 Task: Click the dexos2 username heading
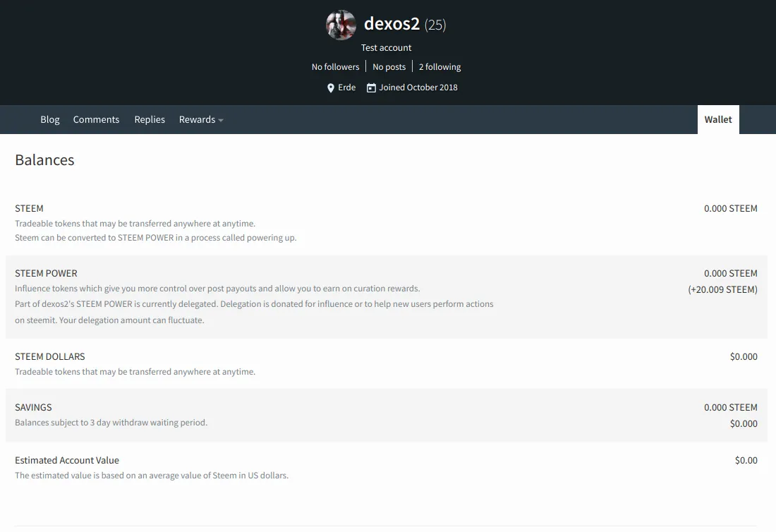coord(392,24)
